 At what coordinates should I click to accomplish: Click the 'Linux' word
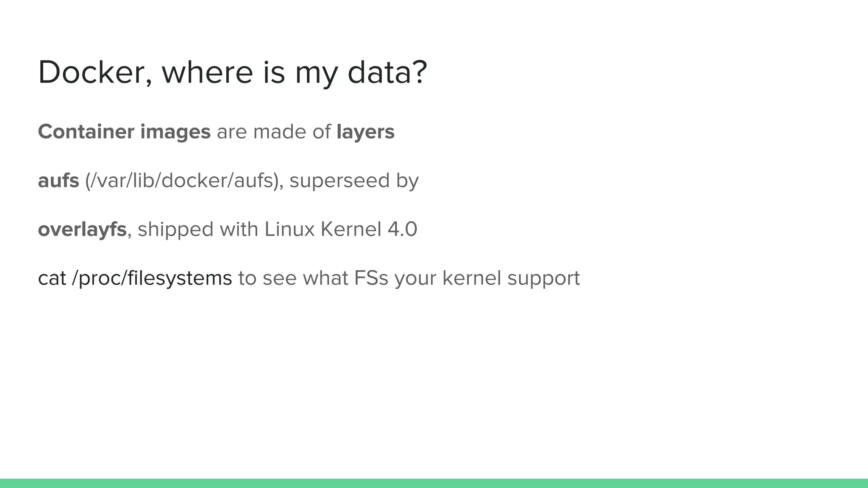(289, 230)
